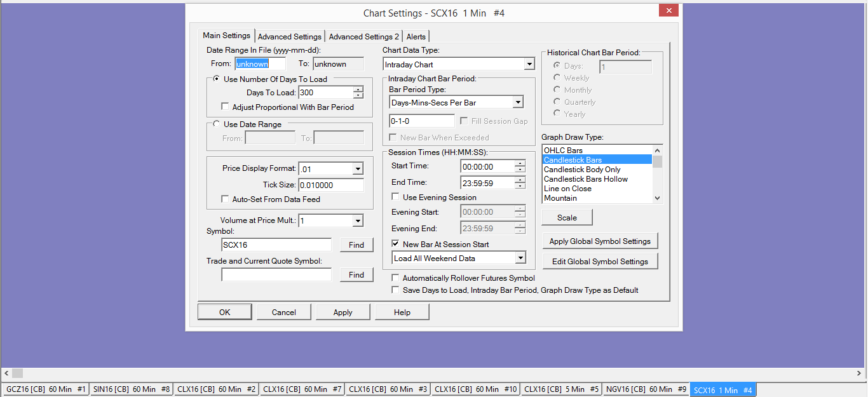Open the Chart Data Type dropdown

tap(529, 64)
